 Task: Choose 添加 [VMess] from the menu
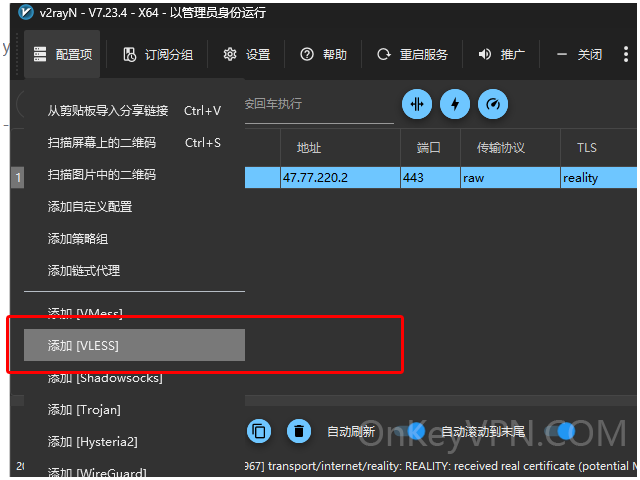(134, 313)
